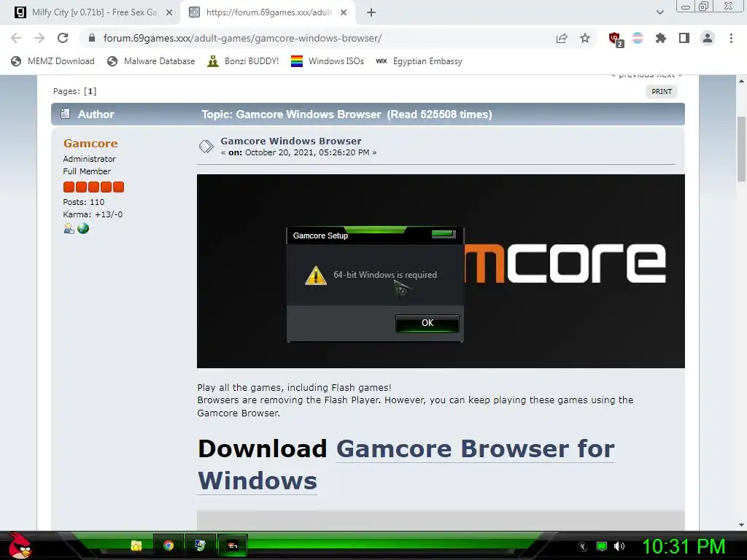The width and height of the screenshot is (747, 560).
Task: Close the Milfy City tab
Action: pos(169,13)
